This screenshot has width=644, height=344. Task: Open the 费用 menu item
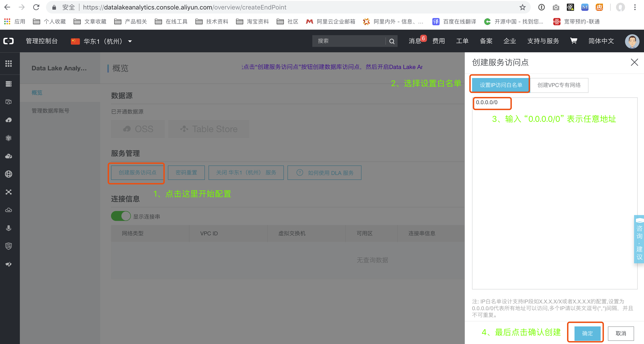(x=438, y=41)
